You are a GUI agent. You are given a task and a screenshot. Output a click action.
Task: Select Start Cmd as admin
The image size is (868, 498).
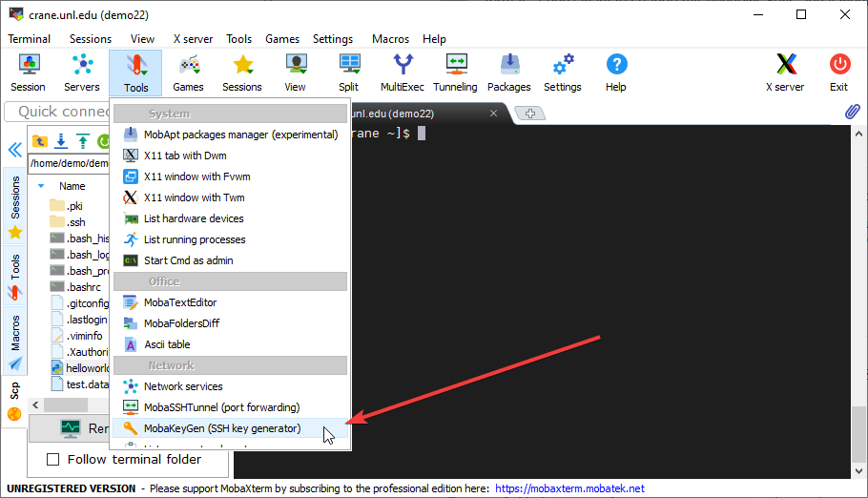pyautogui.click(x=231, y=260)
